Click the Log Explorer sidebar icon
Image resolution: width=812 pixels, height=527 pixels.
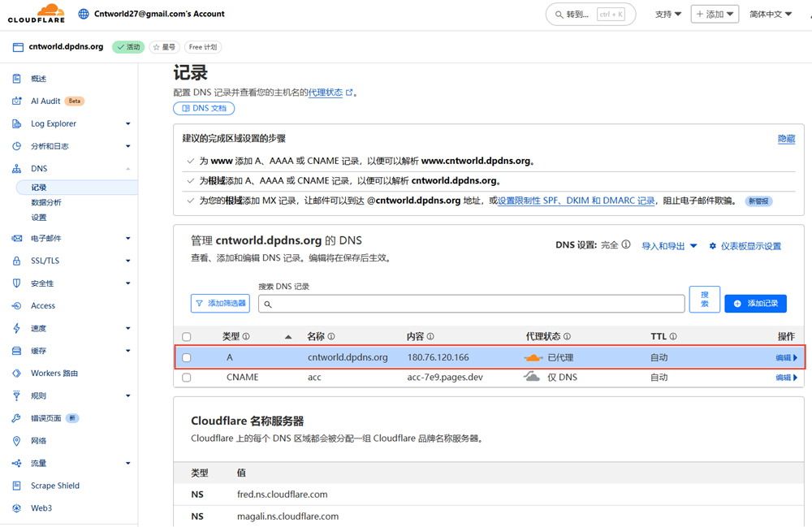click(16, 123)
